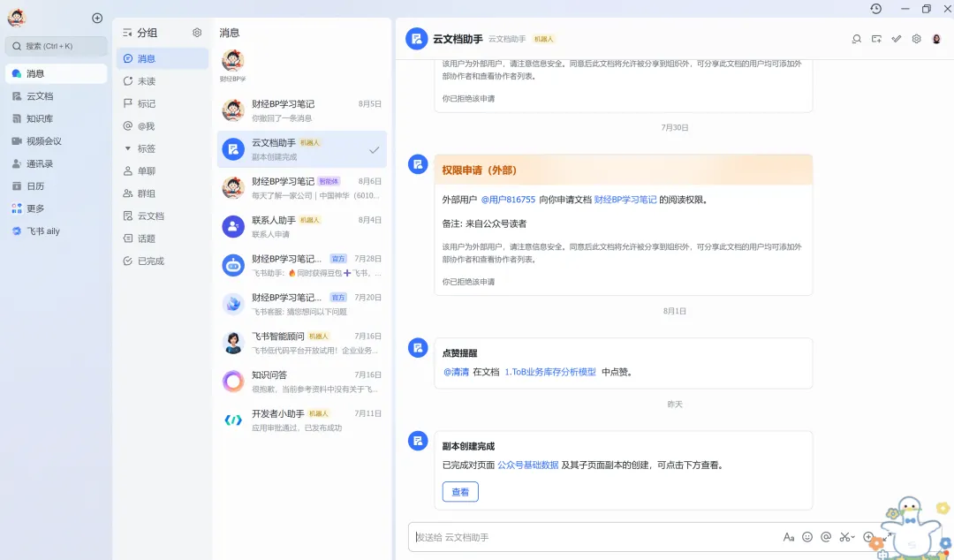This screenshot has width=954, height=560.
Task: Open 1.ToB业务库存分析模型 document link
Action: (550, 372)
